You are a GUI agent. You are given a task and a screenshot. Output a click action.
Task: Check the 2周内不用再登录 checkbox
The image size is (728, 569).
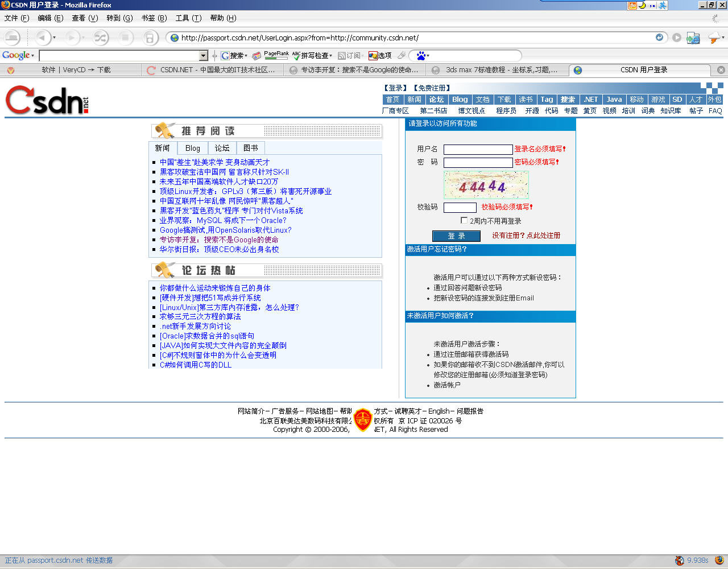tap(464, 220)
